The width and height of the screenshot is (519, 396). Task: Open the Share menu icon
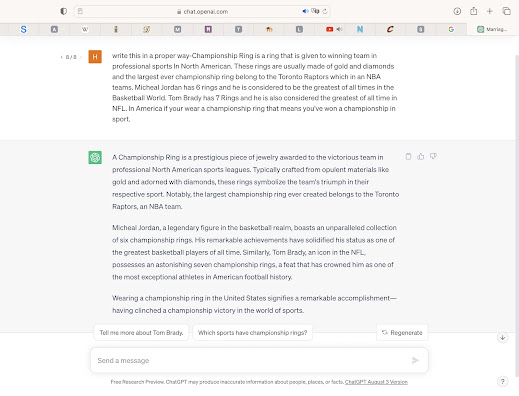click(473, 11)
